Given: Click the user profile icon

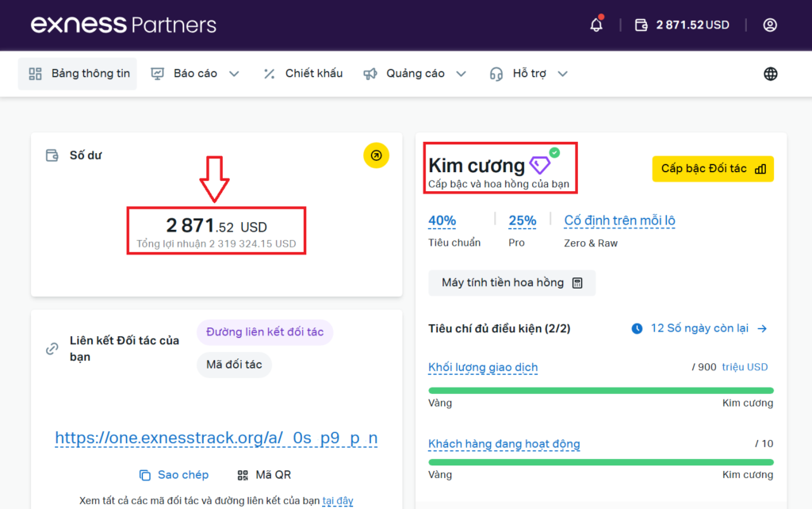Looking at the screenshot, I should coord(769,25).
